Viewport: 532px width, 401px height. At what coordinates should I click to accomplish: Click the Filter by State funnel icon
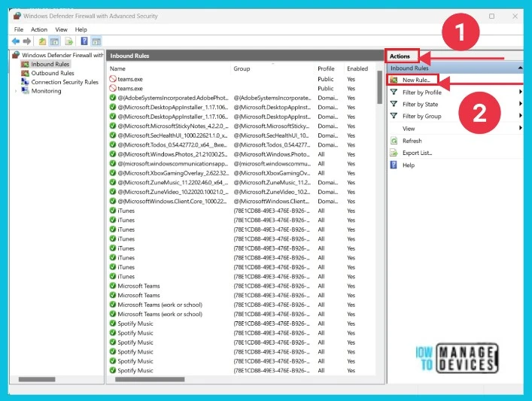pos(394,104)
